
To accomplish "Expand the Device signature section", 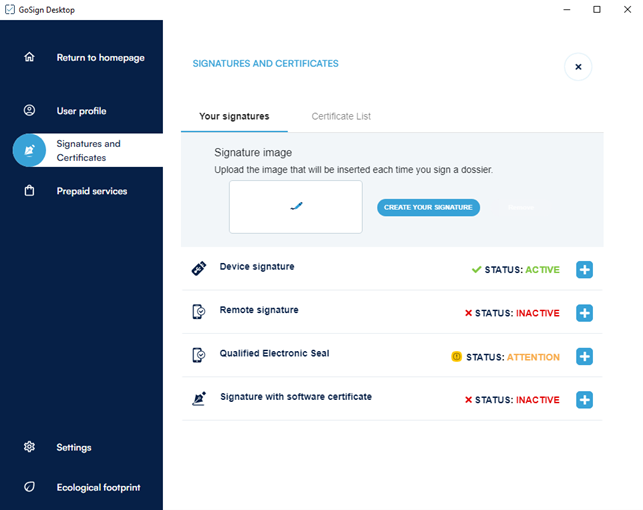I will pos(585,270).
